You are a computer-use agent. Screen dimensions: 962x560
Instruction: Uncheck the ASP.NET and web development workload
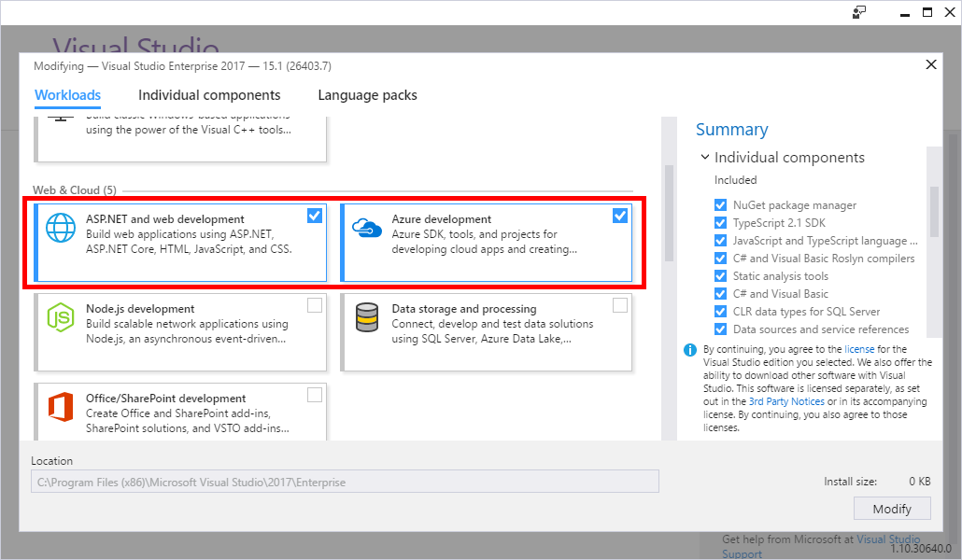pyautogui.click(x=315, y=216)
